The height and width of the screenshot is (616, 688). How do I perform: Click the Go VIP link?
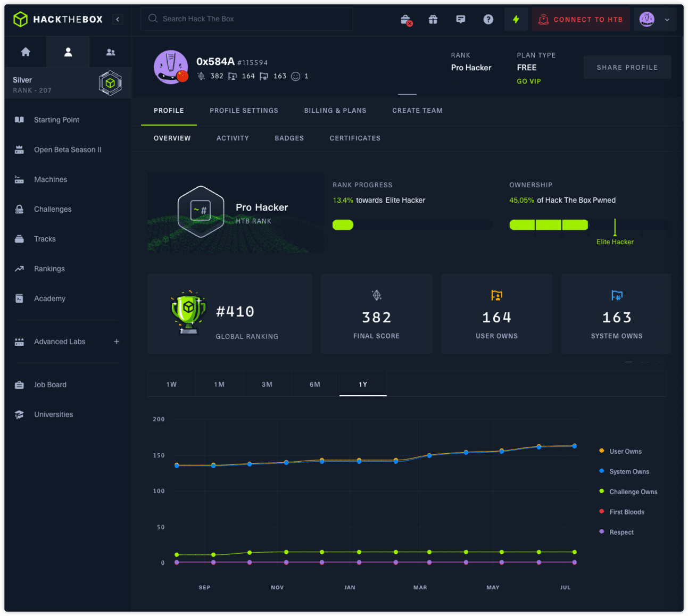pyautogui.click(x=528, y=81)
